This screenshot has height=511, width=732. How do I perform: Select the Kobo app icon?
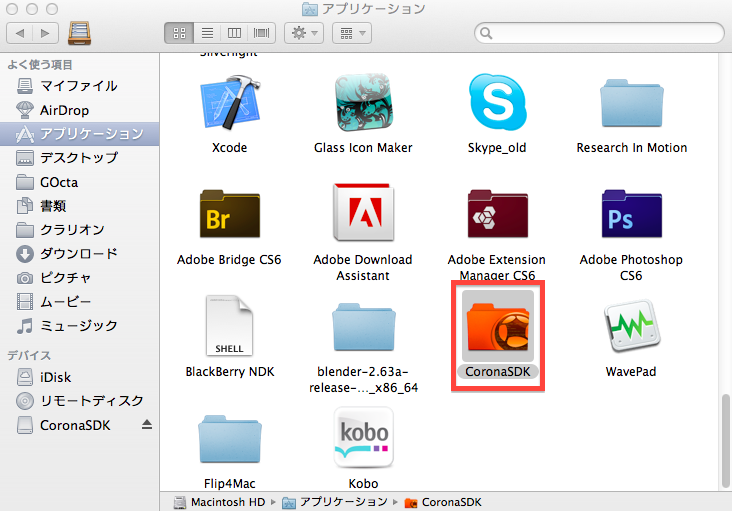pyautogui.click(x=364, y=437)
